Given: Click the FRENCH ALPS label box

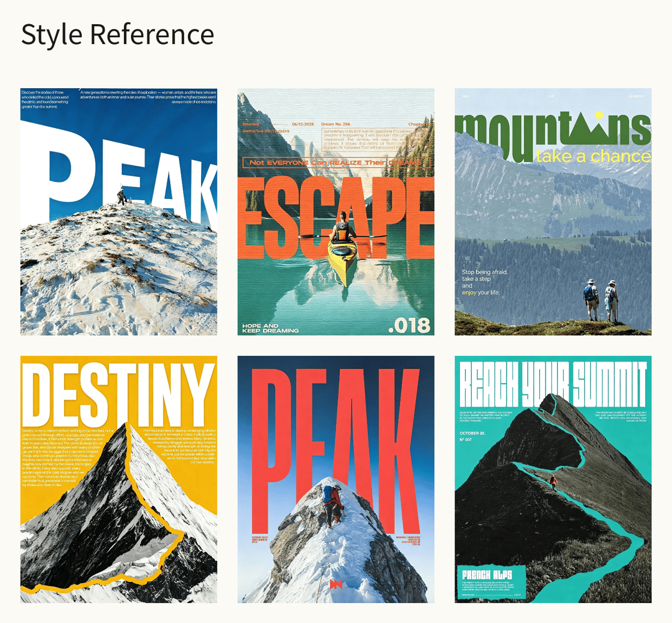Looking at the screenshot, I should (492, 583).
